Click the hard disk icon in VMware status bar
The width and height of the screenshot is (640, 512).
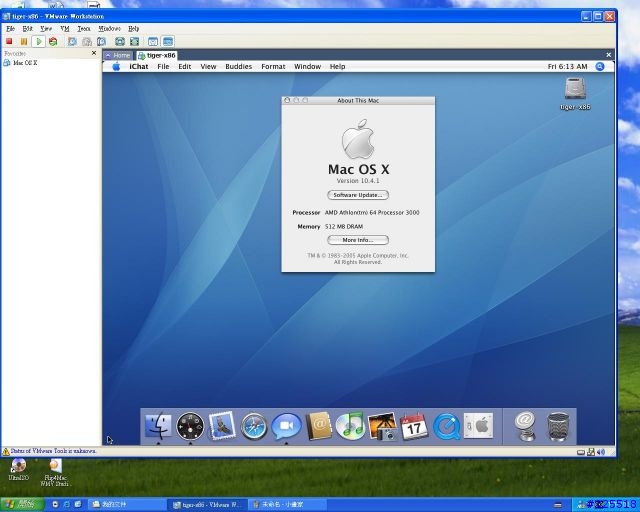pyautogui.click(x=581, y=452)
